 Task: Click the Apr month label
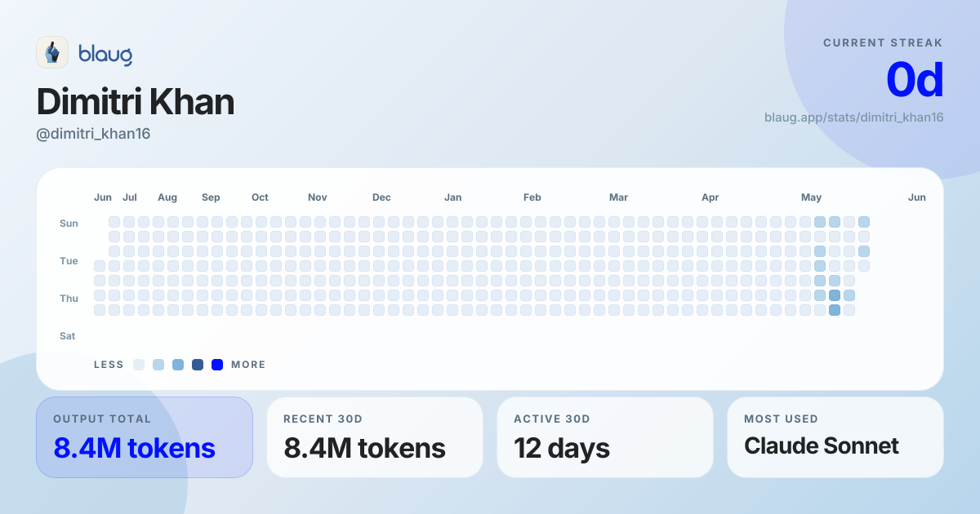pos(710,197)
